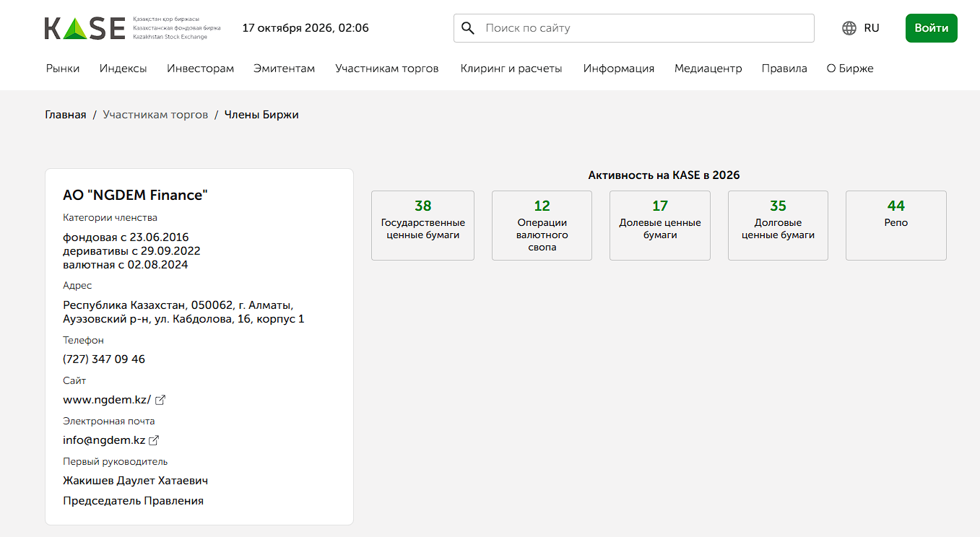Click the date 17 октября 2026, 02:06
Image resolution: width=980 pixels, height=537 pixels.
(x=305, y=28)
